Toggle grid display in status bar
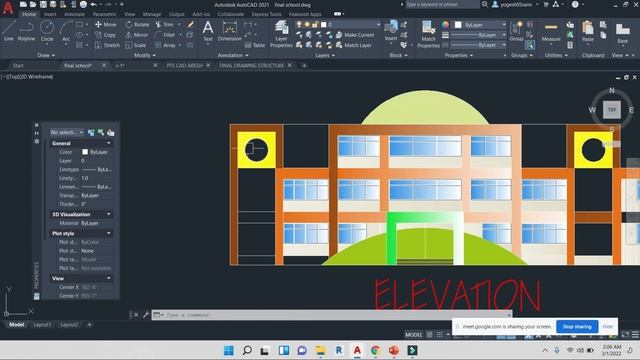The image size is (640, 360). (x=429, y=335)
